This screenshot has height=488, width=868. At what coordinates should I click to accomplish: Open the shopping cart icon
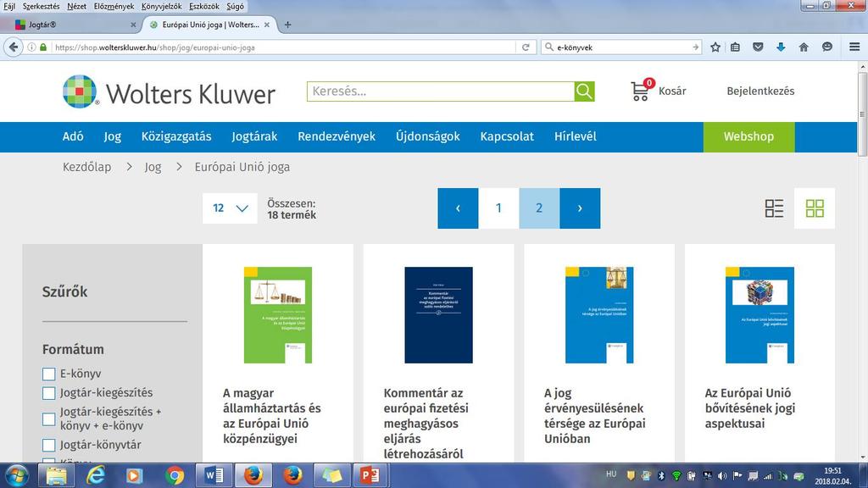[x=641, y=90]
